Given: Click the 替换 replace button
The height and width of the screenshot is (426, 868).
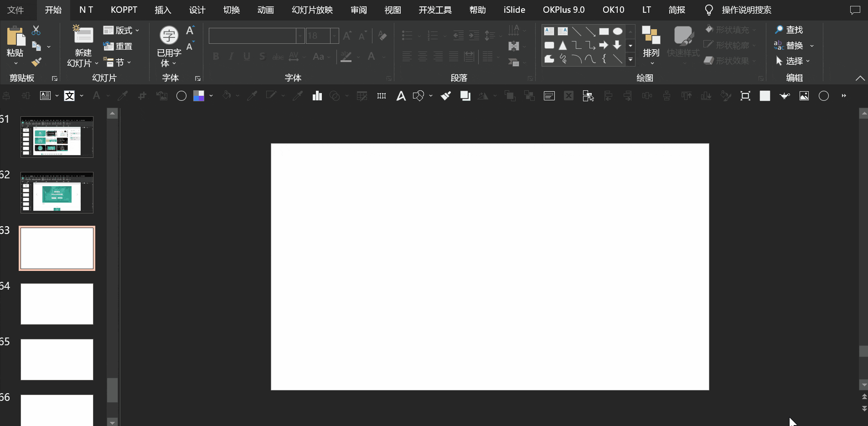Looking at the screenshot, I should (789, 46).
